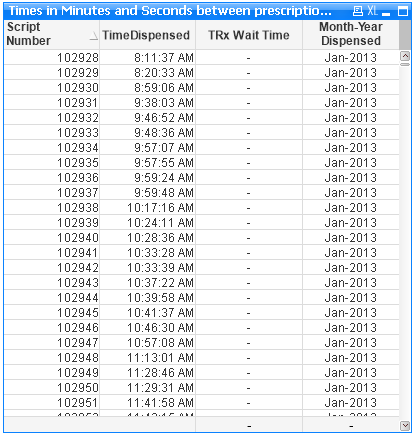Click time value 11:28:46 AM
The height and width of the screenshot is (434, 412).
point(161,373)
